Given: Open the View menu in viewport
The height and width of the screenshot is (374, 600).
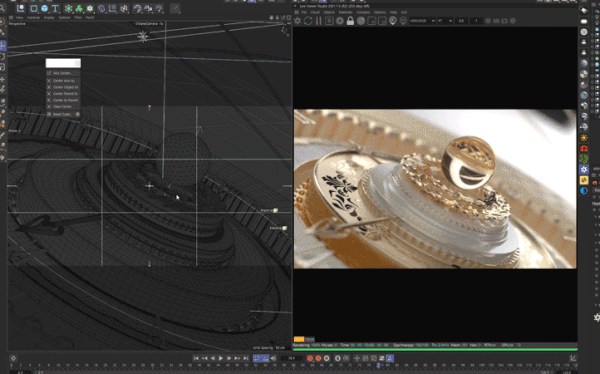Looking at the screenshot, I should [x=20, y=17].
